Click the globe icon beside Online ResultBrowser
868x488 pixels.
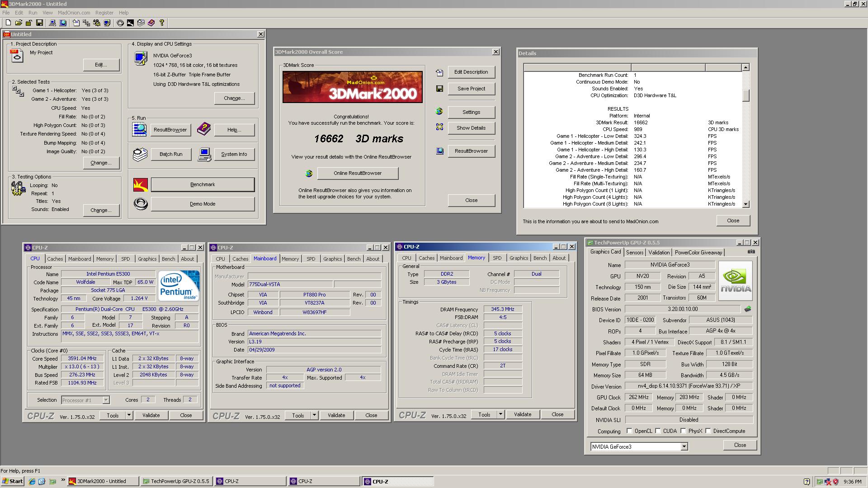[x=309, y=173]
